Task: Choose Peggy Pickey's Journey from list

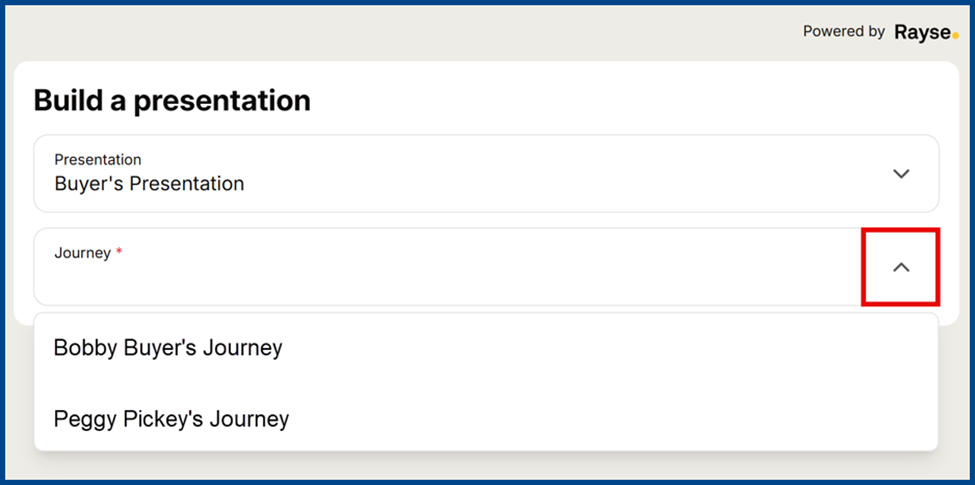Action: [171, 419]
